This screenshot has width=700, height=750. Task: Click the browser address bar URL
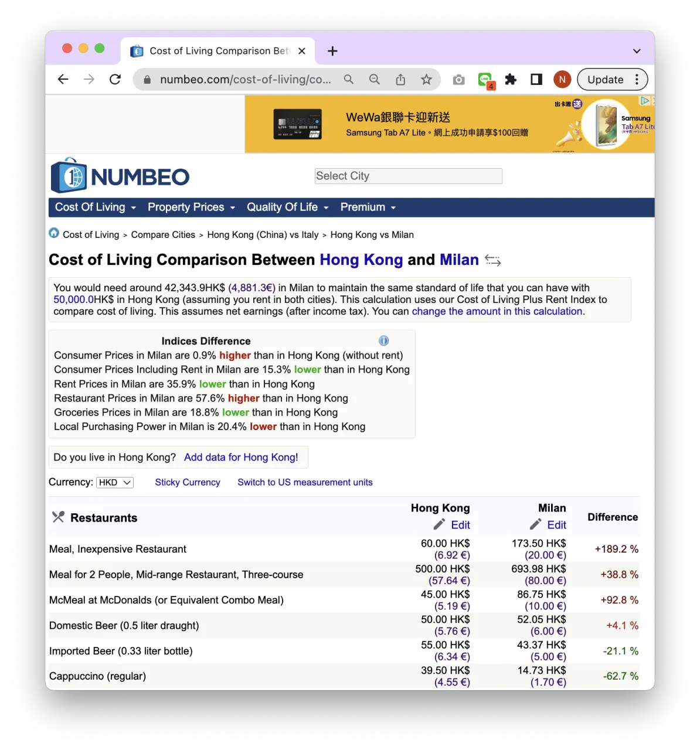[x=246, y=80]
